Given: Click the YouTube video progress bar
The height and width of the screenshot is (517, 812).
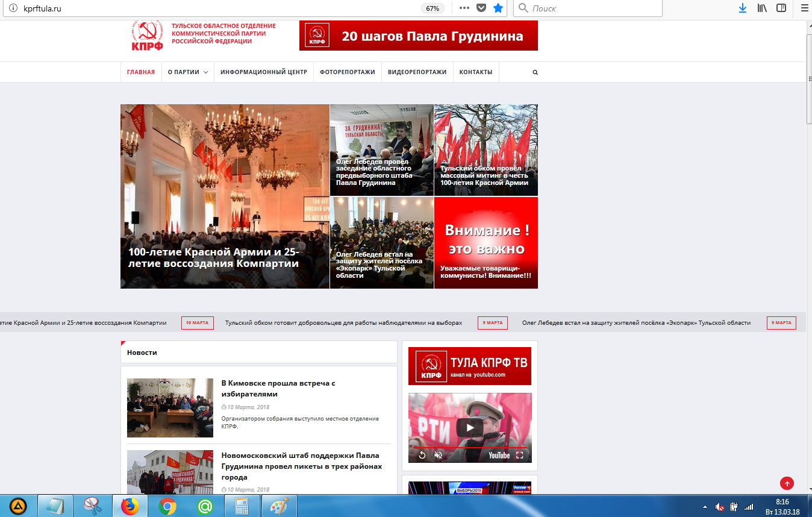Looking at the screenshot, I should point(470,447).
